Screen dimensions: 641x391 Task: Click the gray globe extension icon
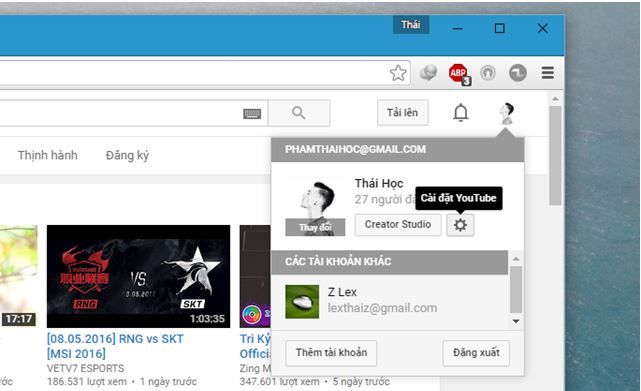pos(428,73)
